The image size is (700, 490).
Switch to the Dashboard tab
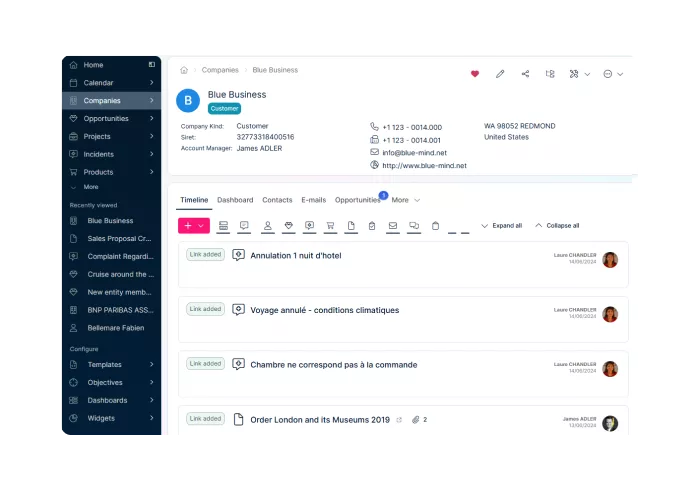235,200
